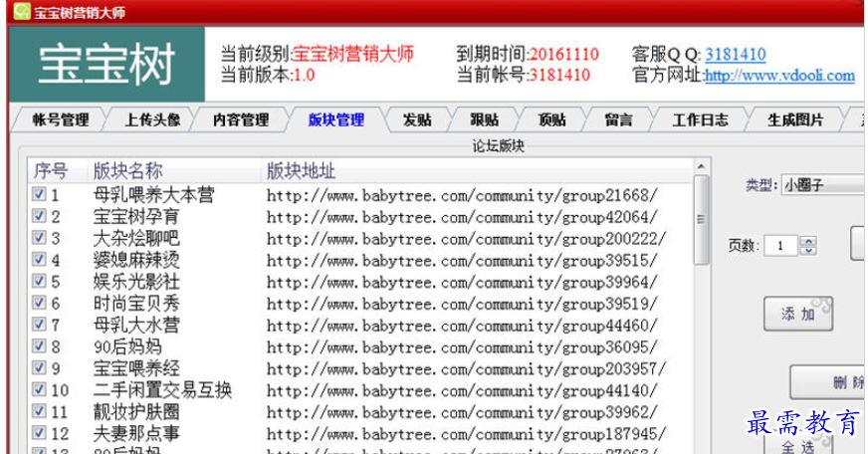
Task: Select the 宝宝喂养经 row name
Action: 136,368
